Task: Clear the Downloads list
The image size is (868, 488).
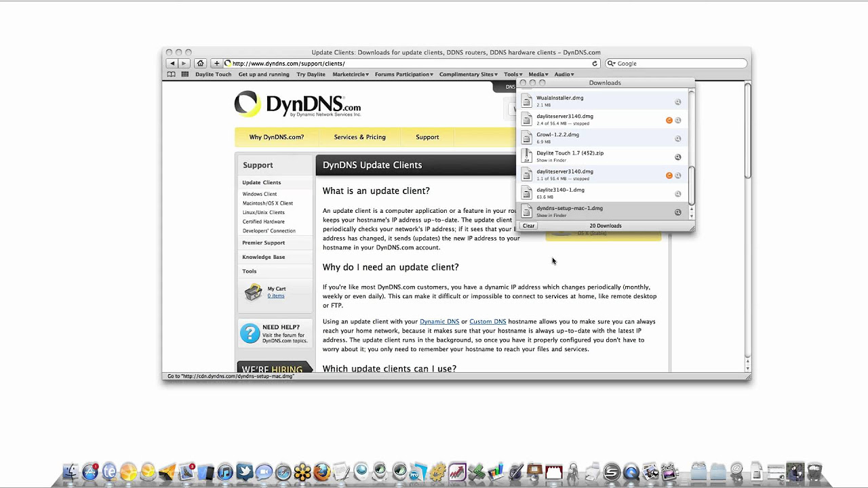Action: [528, 226]
